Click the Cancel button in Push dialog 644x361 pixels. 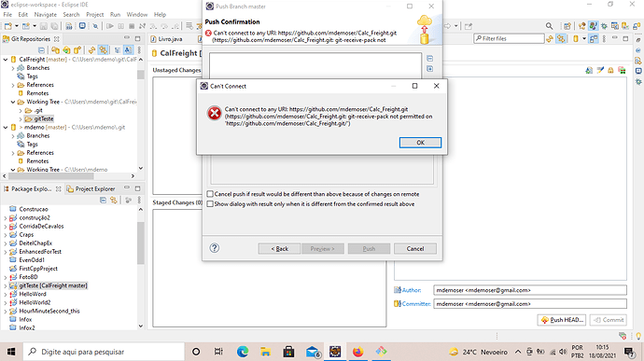click(x=414, y=248)
